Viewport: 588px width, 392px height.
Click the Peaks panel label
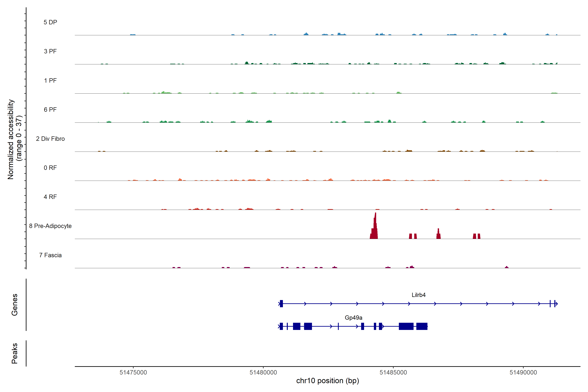(15, 353)
